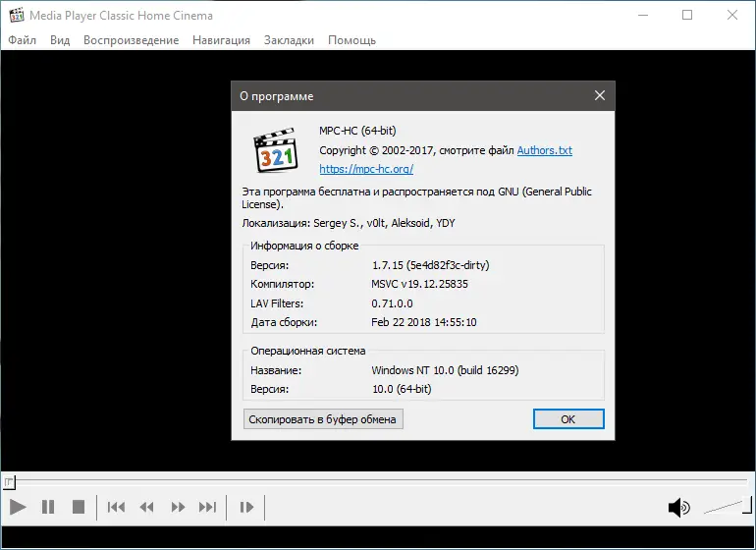Skip to next file icon
The width and height of the screenshot is (756, 550).
pyautogui.click(x=208, y=507)
